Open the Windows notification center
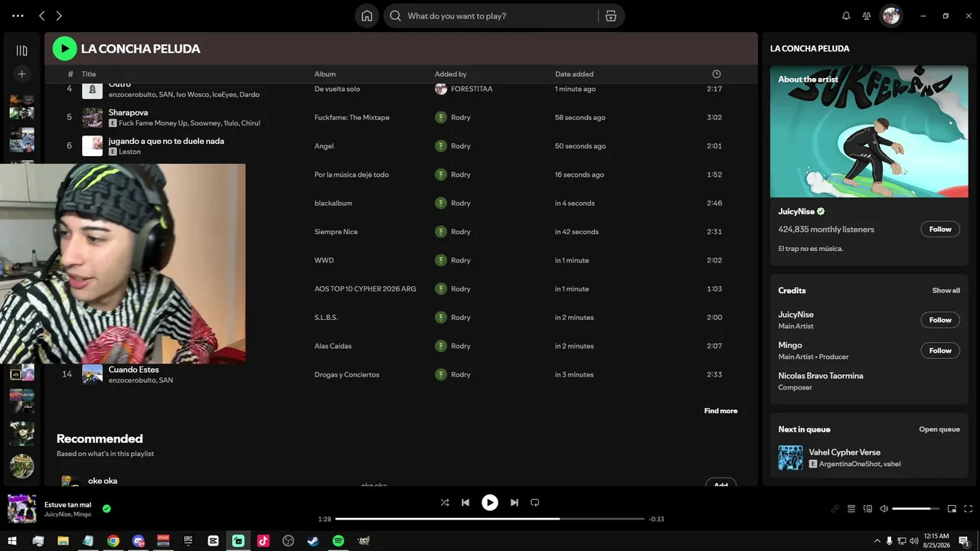980x551 pixels. [964, 541]
